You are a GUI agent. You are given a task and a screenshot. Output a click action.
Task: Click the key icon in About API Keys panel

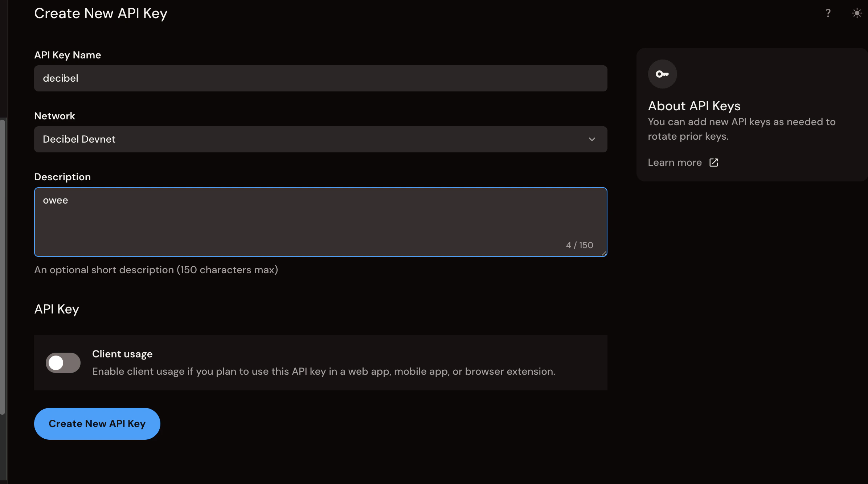662,74
